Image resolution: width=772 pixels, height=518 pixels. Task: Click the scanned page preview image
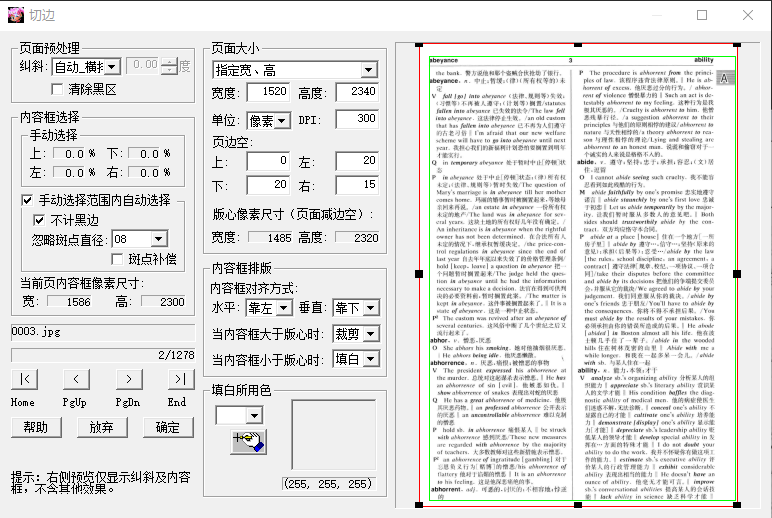pyautogui.click(x=578, y=275)
